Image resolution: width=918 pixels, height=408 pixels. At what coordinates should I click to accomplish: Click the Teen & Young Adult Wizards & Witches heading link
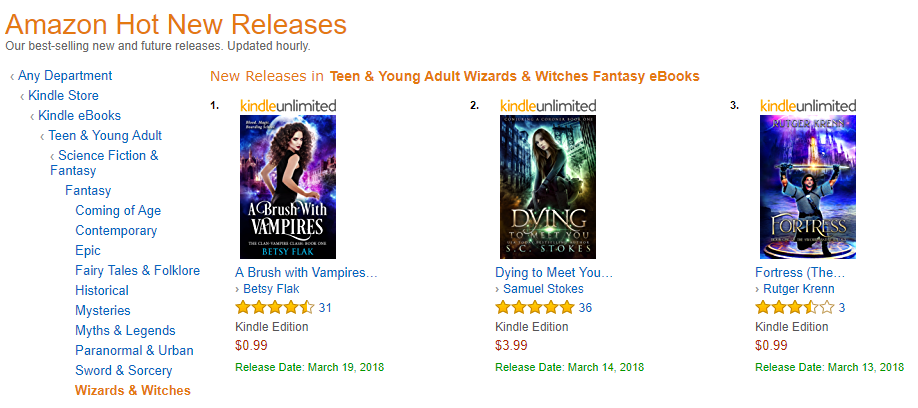click(x=514, y=76)
